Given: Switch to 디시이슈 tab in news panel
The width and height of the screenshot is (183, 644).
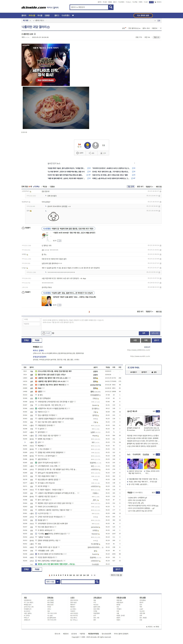Looking at the screenshot, I should click(146, 454).
